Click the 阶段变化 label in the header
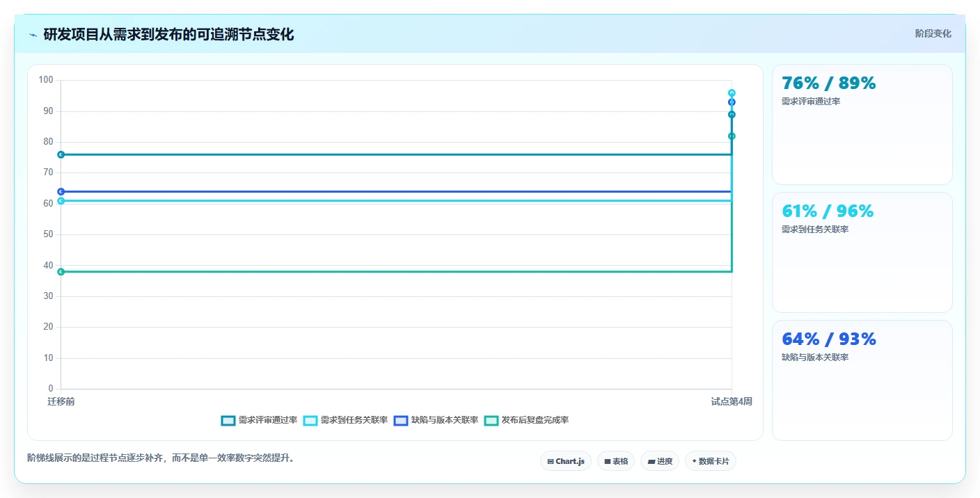Image resolution: width=980 pixels, height=498 pixels. pyautogui.click(x=933, y=33)
